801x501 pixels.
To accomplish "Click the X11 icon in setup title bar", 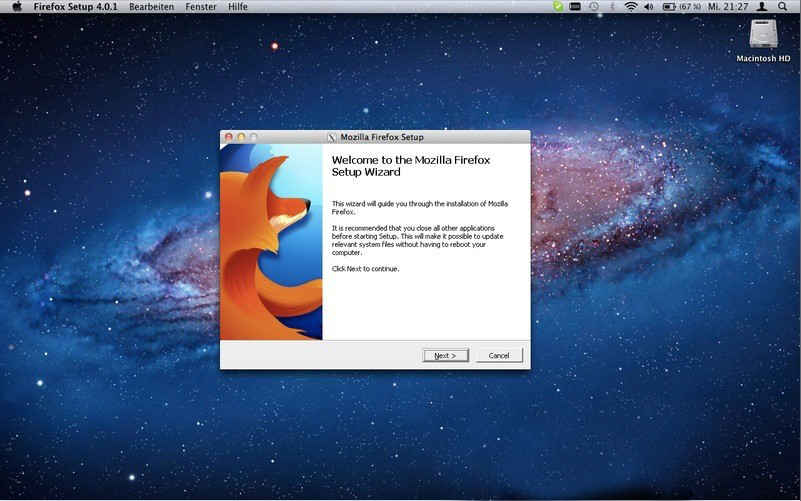I will 332,137.
